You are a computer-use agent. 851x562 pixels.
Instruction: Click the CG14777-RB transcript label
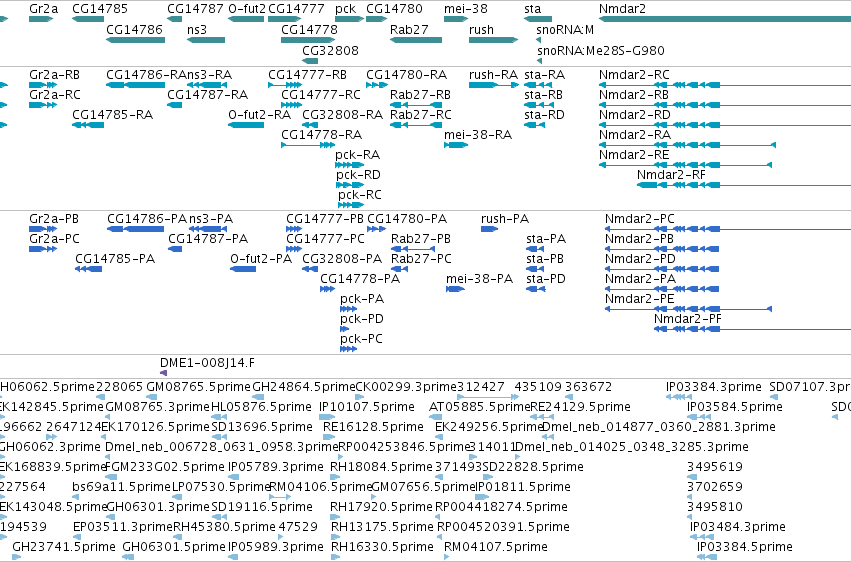[x=307, y=74]
